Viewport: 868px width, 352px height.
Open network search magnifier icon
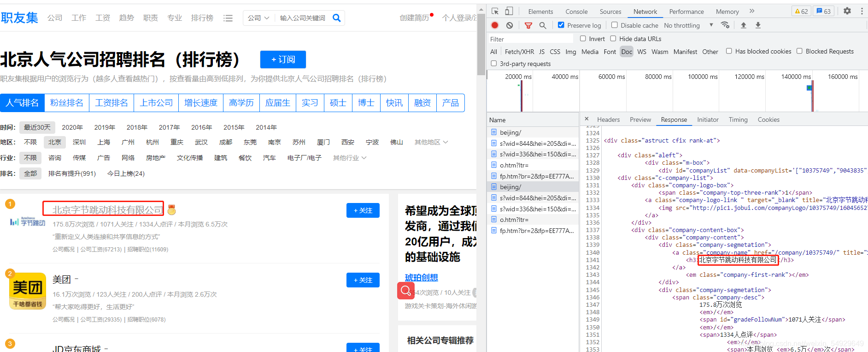(x=543, y=25)
